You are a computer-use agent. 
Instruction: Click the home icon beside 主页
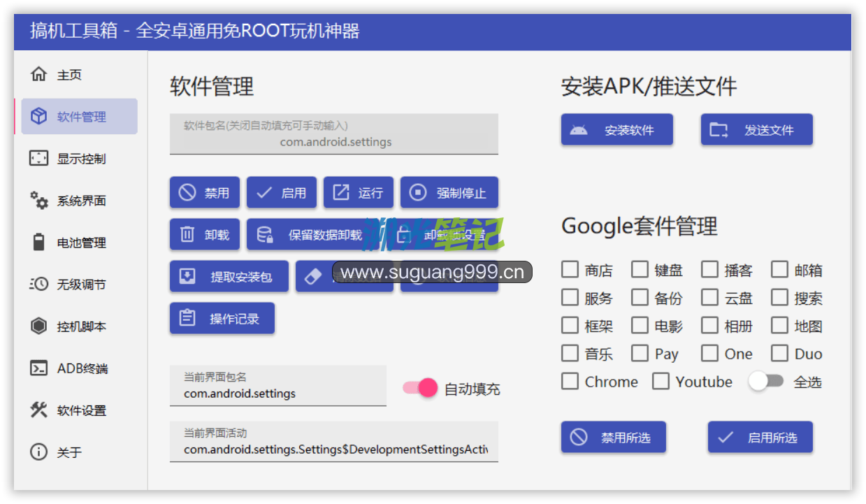tap(38, 74)
